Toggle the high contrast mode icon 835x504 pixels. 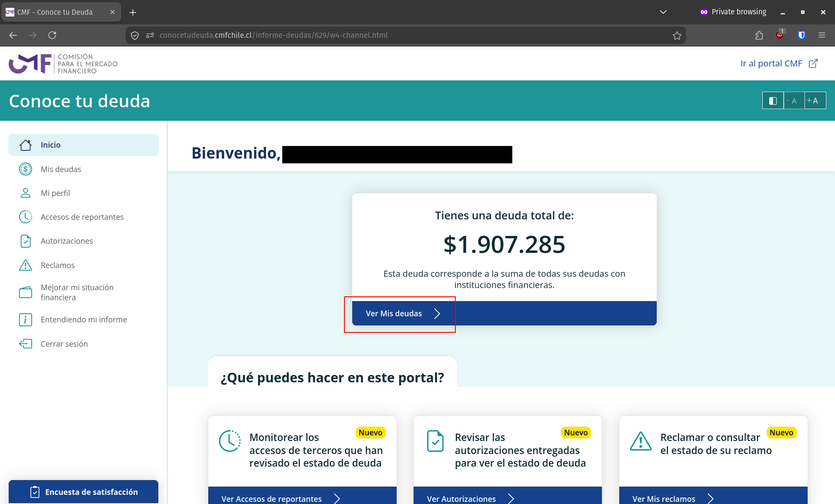773,101
